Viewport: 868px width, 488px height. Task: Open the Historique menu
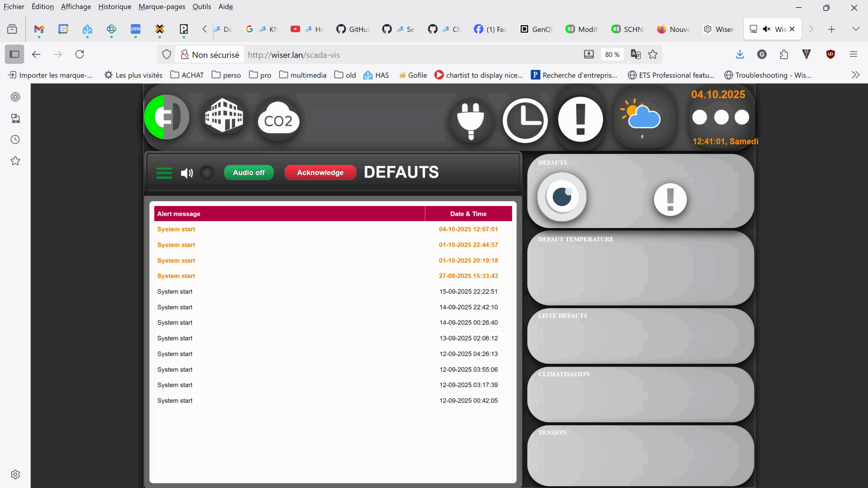[x=115, y=6]
